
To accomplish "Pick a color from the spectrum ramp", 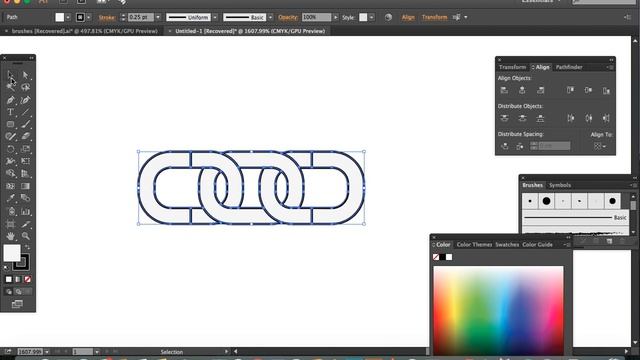I will coord(498,311).
